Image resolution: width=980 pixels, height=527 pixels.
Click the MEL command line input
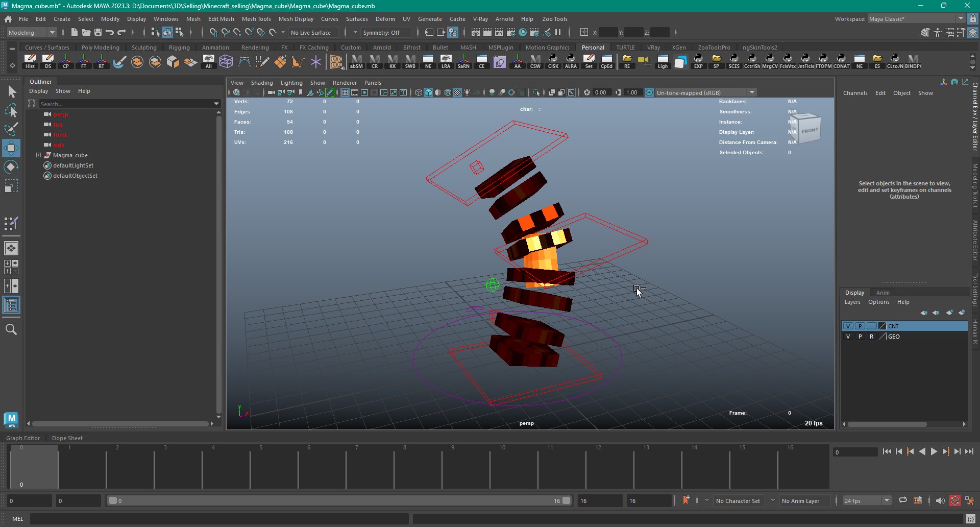coord(219,519)
